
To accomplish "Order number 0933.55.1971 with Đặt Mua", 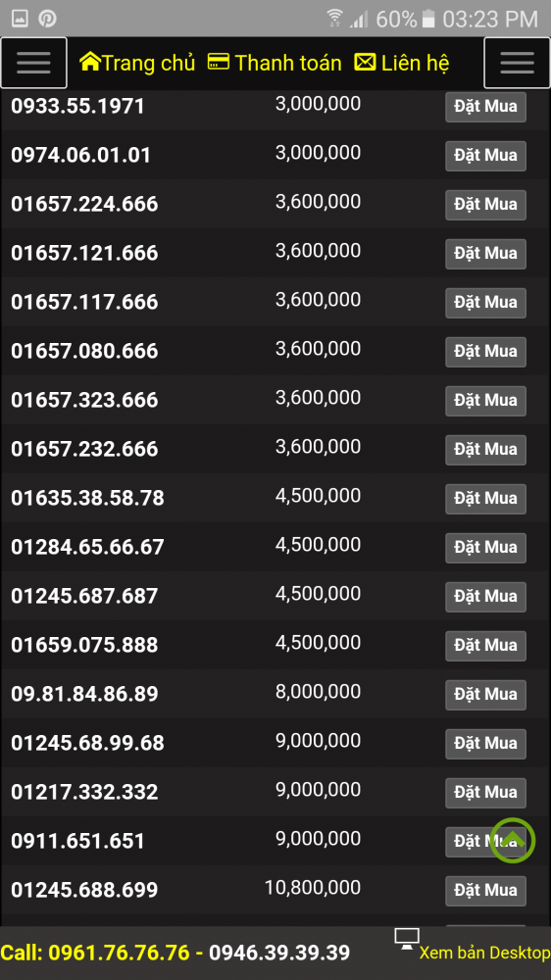I will click(485, 107).
